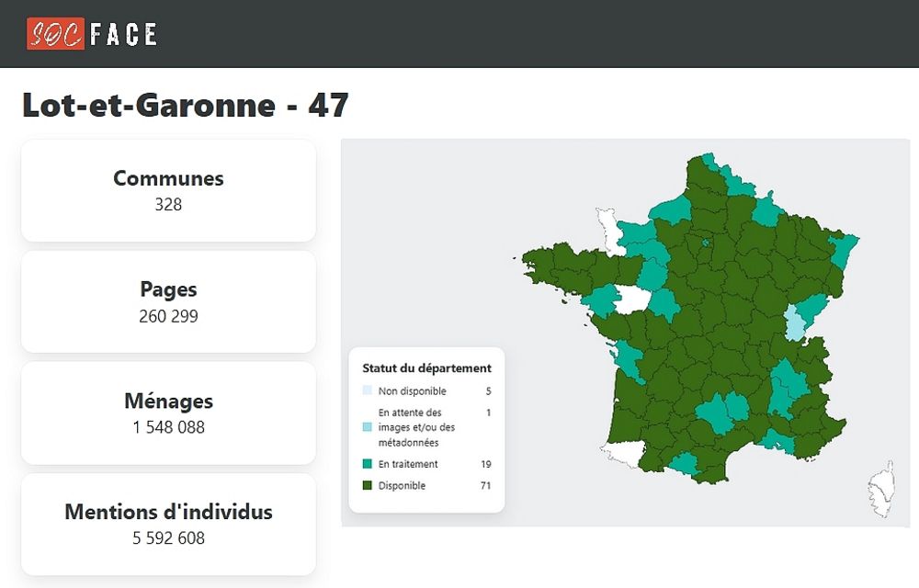This screenshot has width=919, height=588.
Task: Click the Ménages statistics card
Action: pos(168,413)
